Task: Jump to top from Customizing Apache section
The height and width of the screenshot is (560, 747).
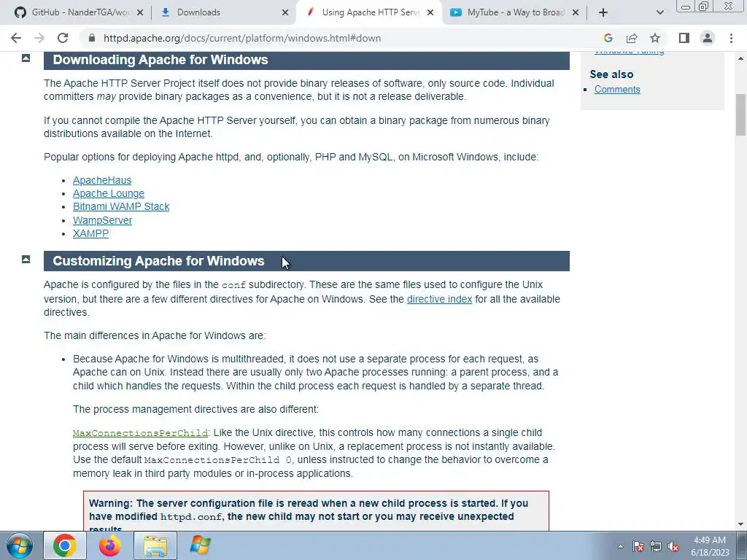Action: pyautogui.click(x=26, y=259)
